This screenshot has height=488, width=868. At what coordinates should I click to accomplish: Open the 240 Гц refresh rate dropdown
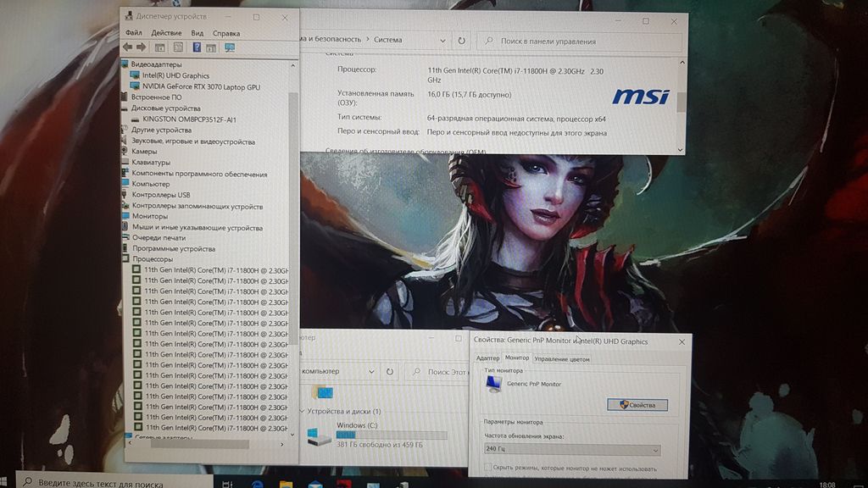click(x=656, y=450)
